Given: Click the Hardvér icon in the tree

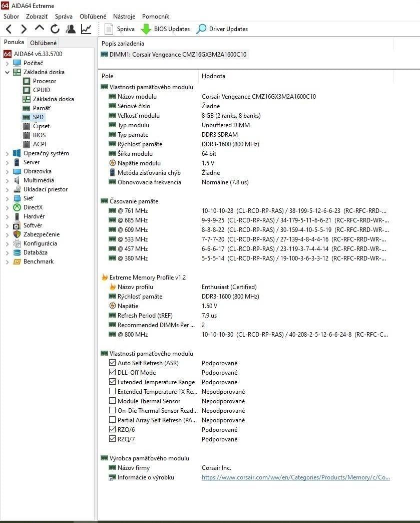Looking at the screenshot, I should click(x=17, y=216).
